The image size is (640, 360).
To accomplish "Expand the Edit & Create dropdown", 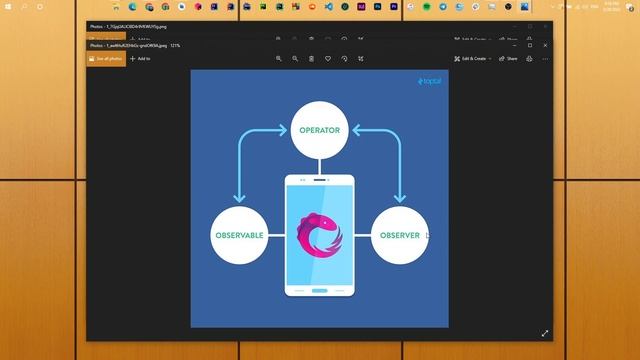I will (x=473, y=59).
